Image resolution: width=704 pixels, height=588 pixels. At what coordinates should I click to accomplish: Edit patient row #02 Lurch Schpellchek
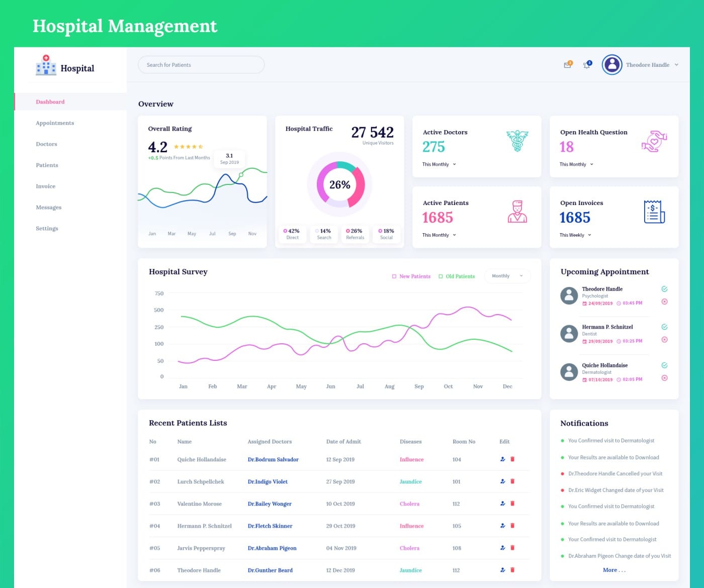(x=502, y=481)
